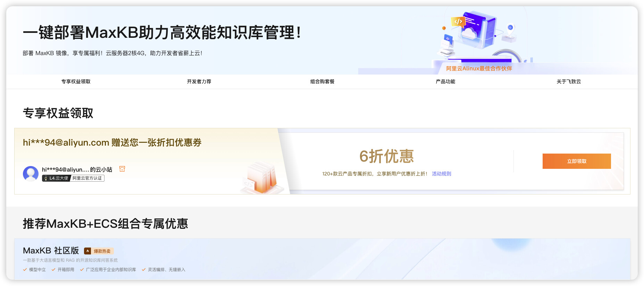Go to the 产品功能 tab
The height and width of the screenshot is (286, 644).
(445, 81)
